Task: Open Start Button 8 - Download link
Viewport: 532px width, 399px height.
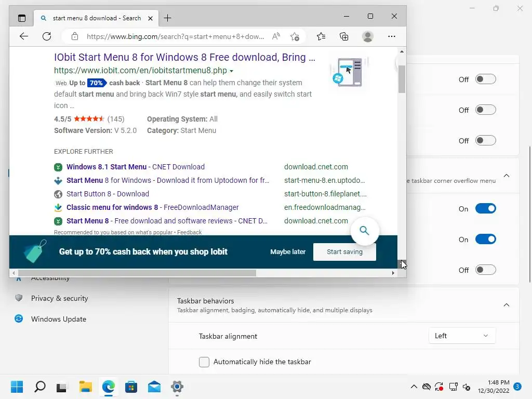Action: [108, 194]
